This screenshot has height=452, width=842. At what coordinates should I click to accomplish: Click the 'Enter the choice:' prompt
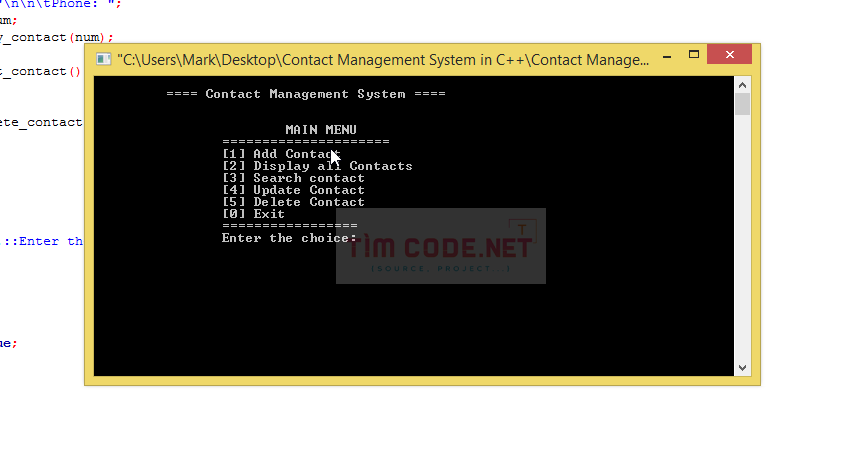(289, 238)
